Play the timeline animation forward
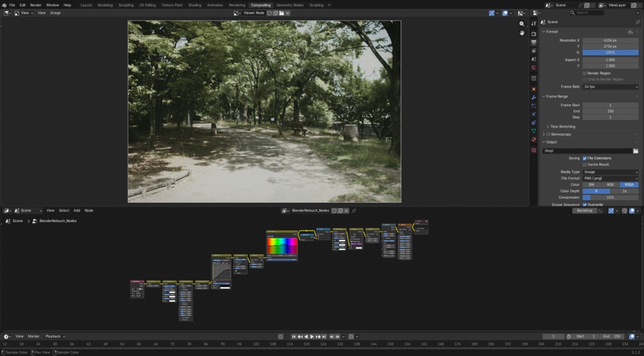The image size is (644, 356). point(312,337)
